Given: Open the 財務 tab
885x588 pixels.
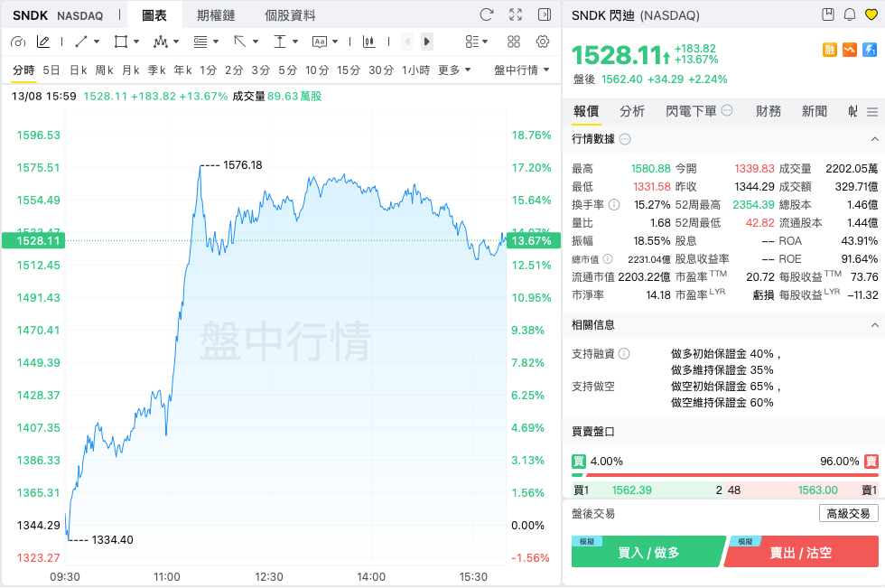Looking at the screenshot, I should (769, 112).
